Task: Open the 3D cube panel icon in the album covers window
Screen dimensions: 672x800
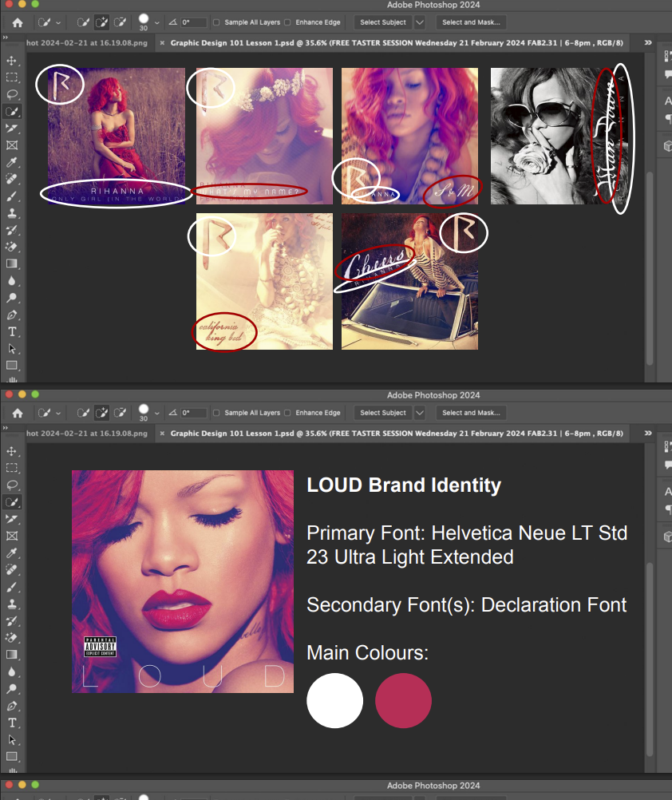Action: (x=667, y=146)
